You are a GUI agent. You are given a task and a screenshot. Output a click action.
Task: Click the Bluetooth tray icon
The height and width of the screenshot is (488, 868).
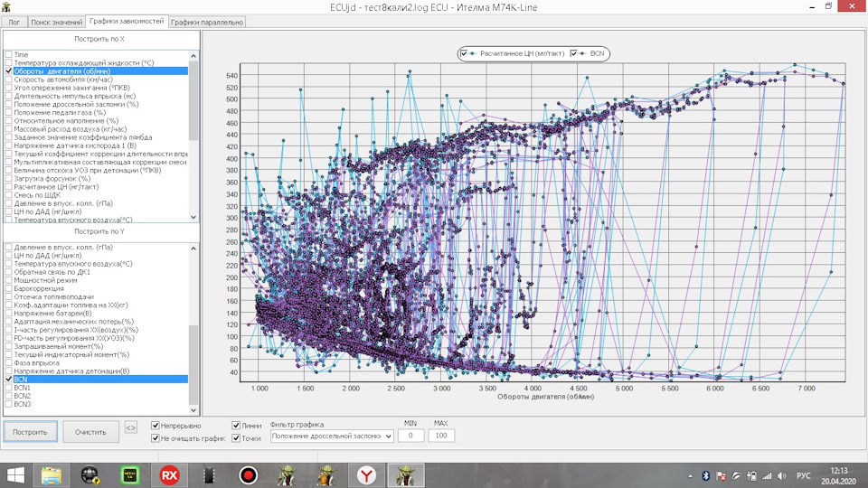click(x=705, y=474)
